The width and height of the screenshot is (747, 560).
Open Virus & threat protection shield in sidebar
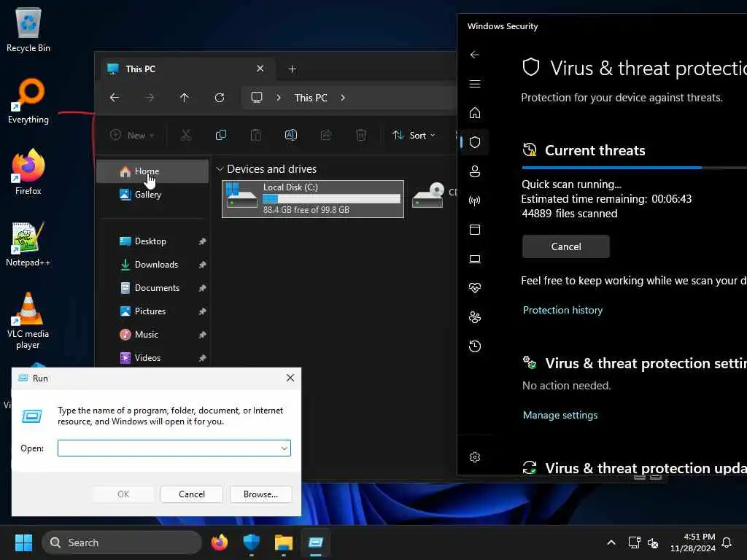coord(474,142)
